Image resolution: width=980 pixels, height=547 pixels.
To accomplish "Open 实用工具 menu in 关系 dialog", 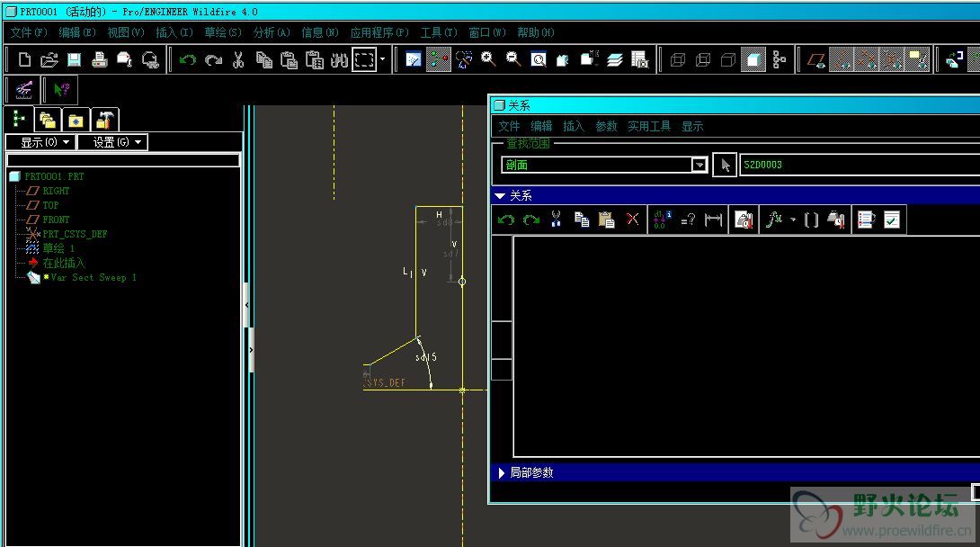I will coord(649,126).
